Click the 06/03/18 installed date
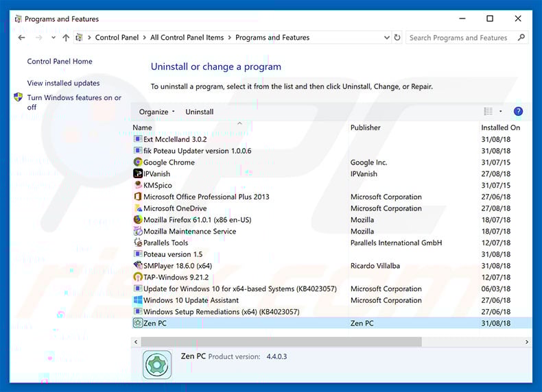 (495, 289)
